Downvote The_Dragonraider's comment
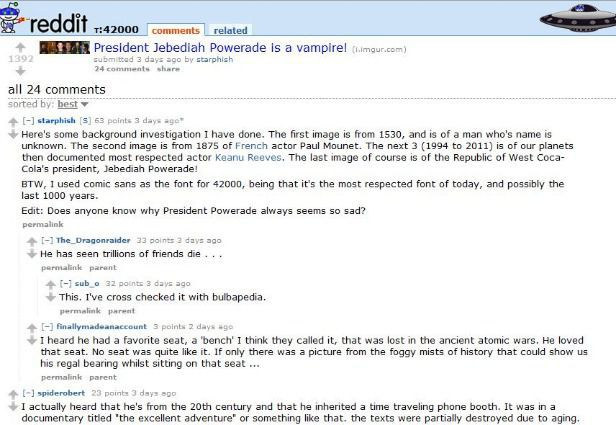The width and height of the screenshot is (616, 425). tap(31, 255)
